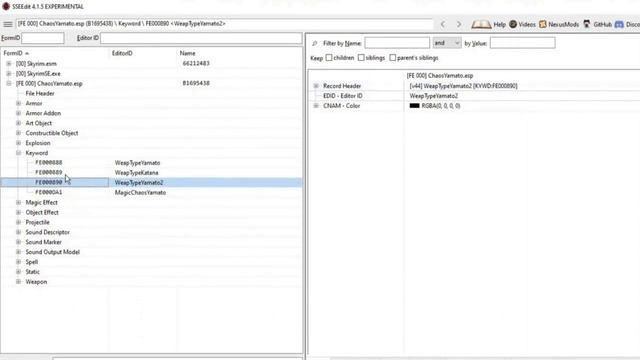Expand the Skyrim.esm plugin node
640x360 pixels.
[9, 64]
